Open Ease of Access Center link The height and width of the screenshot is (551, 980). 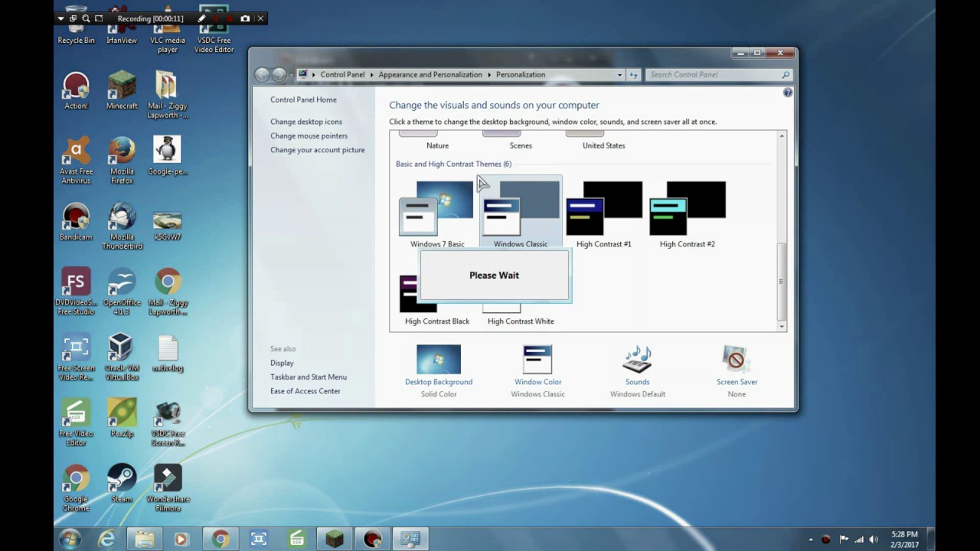pyautogui.click(x=305, y=391)
